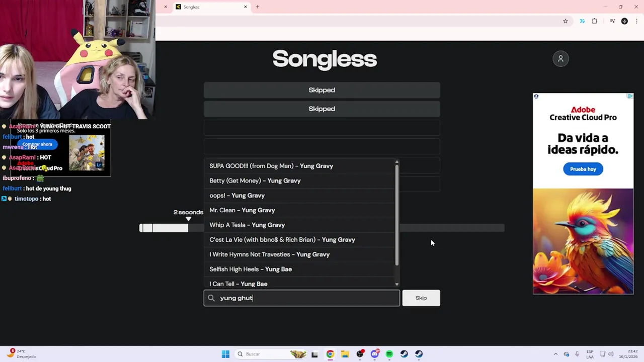Click the search magnifier icon in the guess box
The height and width of the screenshot is (362, 644).
pyautogui.click(x=211, y=298)
